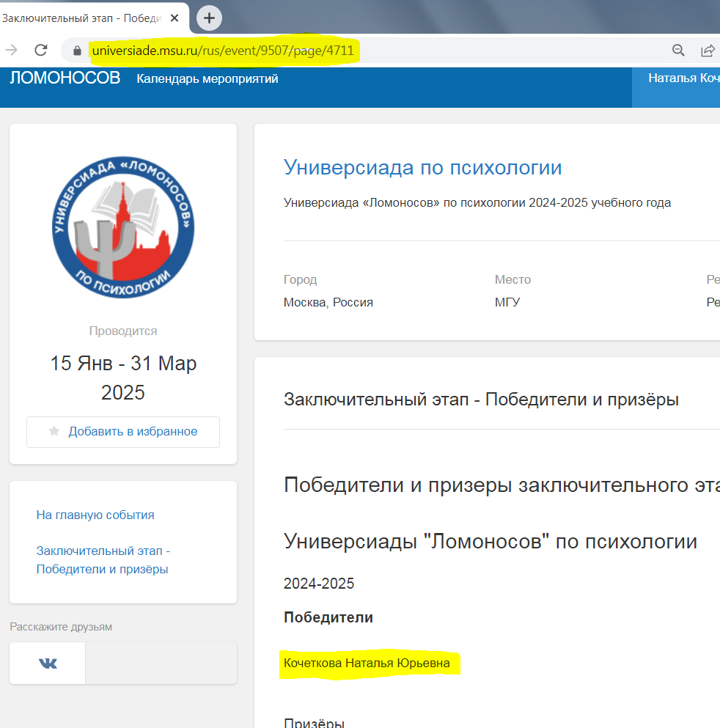
Task: Click the Место label
Action: pos(513,279)
